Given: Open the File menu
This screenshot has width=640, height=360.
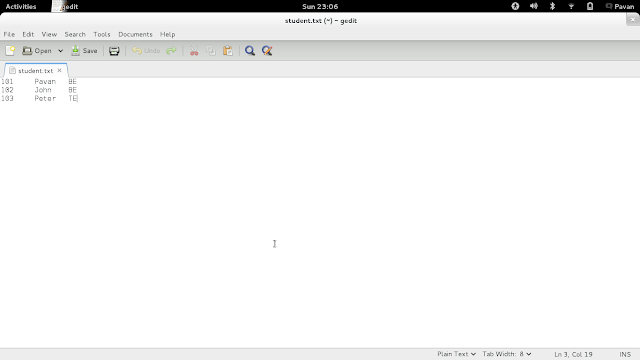Looking at the screenshot, I should 9,34.
